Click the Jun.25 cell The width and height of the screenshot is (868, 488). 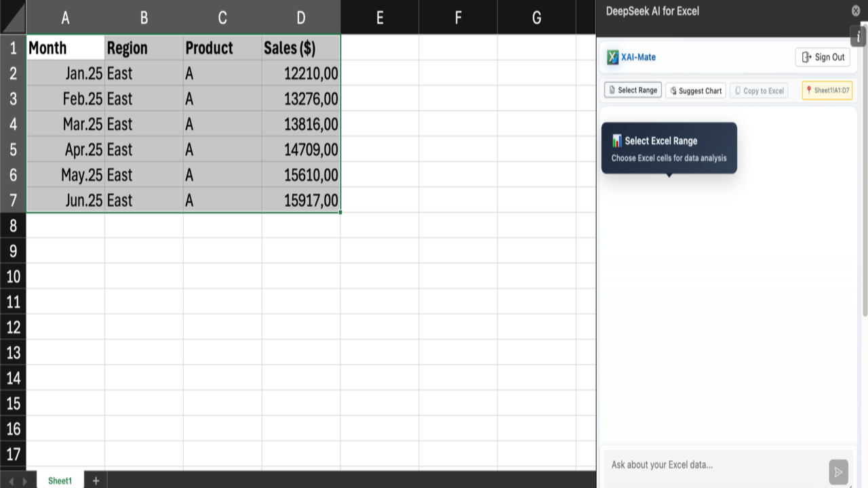(65, 200)
